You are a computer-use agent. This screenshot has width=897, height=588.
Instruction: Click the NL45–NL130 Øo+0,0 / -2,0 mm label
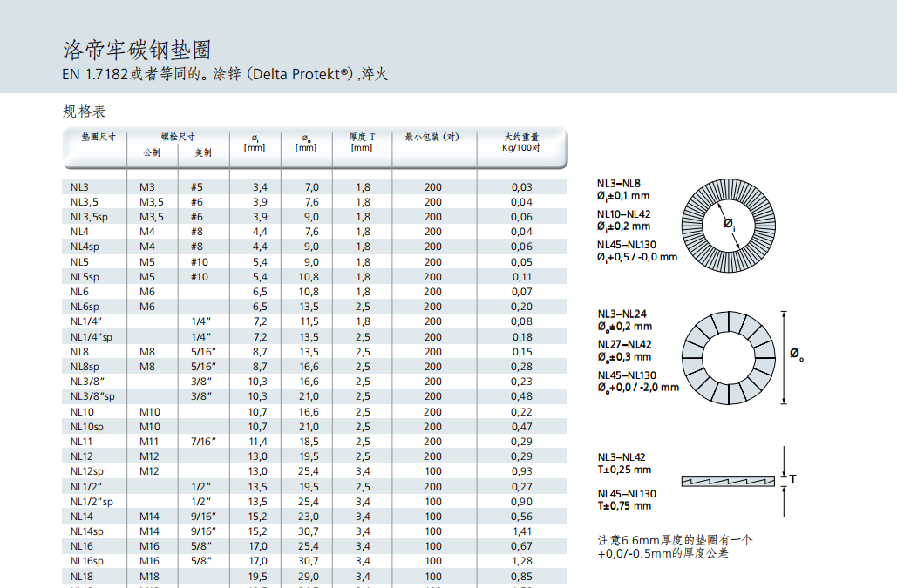click(638, 382)
